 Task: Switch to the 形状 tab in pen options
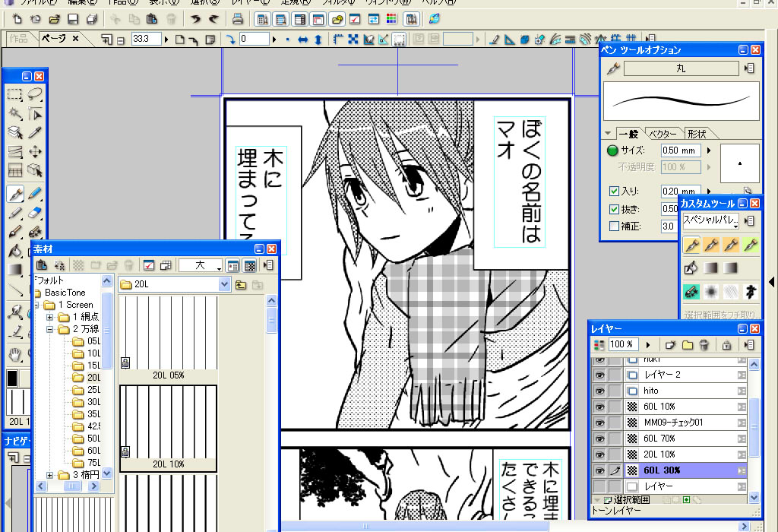pos(697,134)
